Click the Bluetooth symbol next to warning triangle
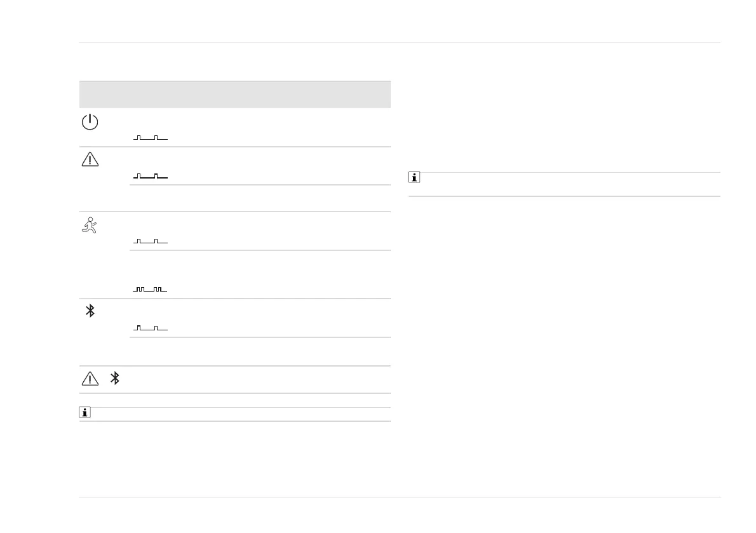 pos(115,379)
